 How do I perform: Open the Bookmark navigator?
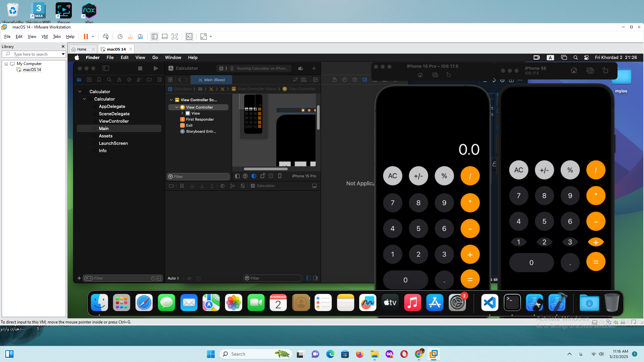[x=99, y=80]
